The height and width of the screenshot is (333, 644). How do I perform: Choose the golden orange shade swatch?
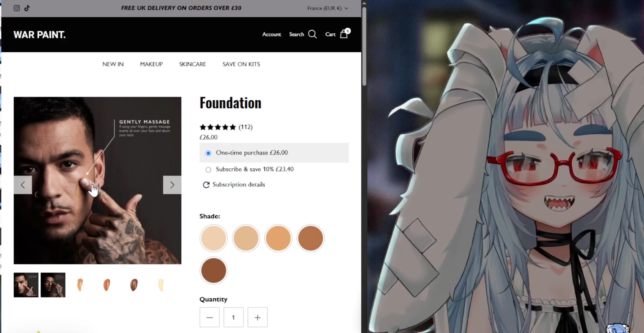coord(278,238)
